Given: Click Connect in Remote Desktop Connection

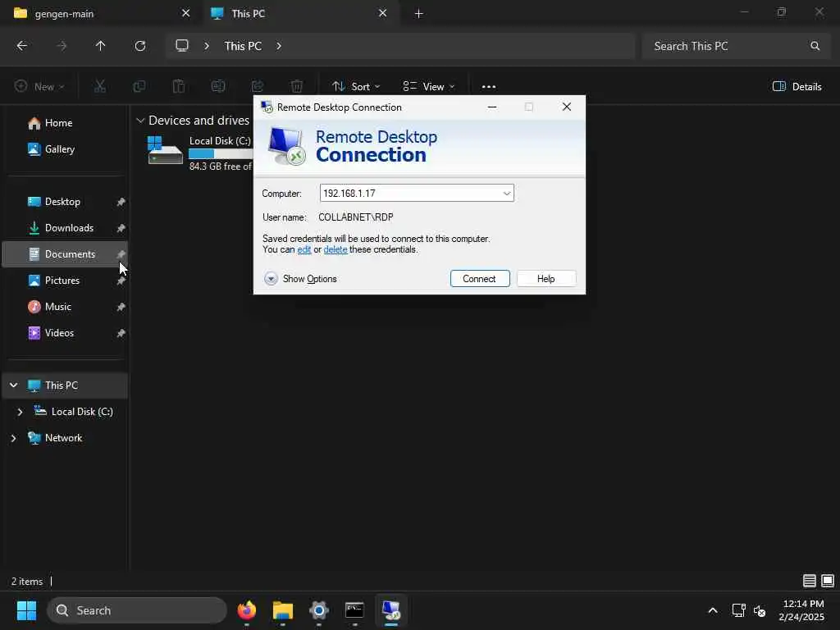Looking at the screenshot, I should pos(479,279).
